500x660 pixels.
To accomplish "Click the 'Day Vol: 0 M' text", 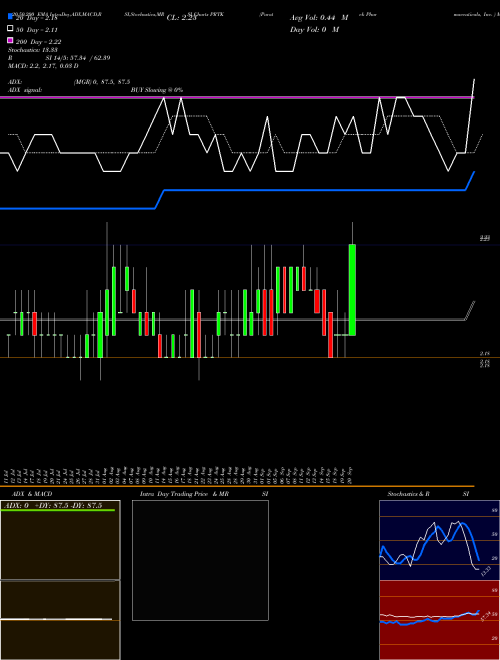I will click(x=314, y=29).
